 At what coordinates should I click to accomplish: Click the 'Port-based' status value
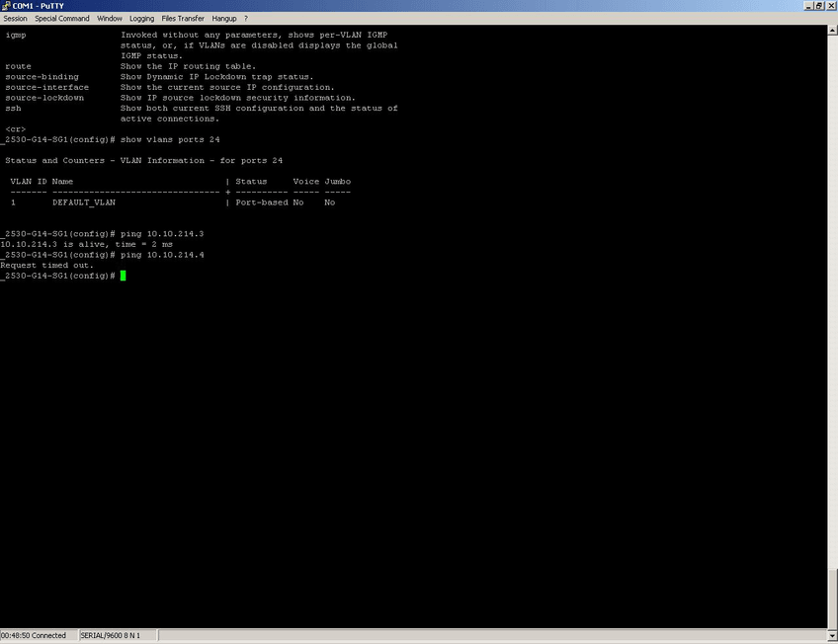click(262, 202)
